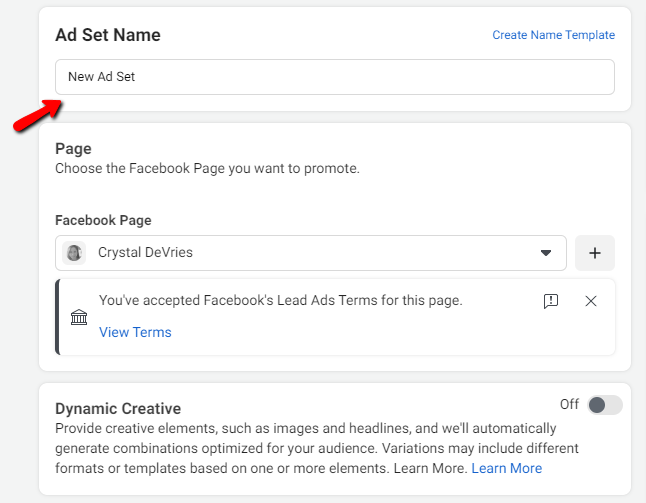Image resolution: width=646 pixels, height=503 pixels.
Task: Click the Ad Set Name heading
Action: pos(108,35)
